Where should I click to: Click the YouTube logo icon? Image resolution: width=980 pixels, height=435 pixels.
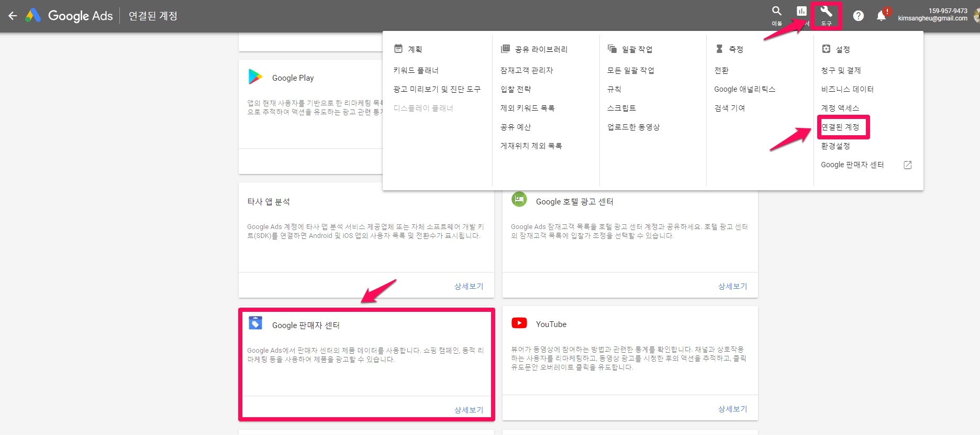coord(519,323)
